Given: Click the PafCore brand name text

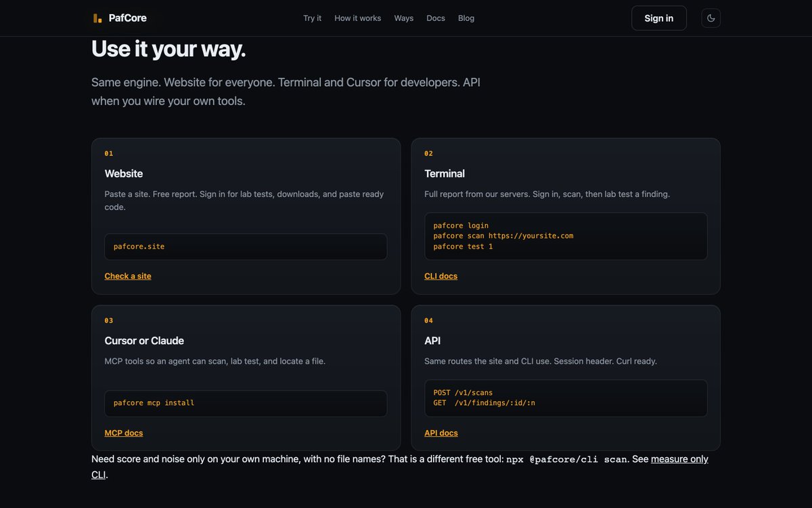Looking at the screenshot, I should [128, 18].
